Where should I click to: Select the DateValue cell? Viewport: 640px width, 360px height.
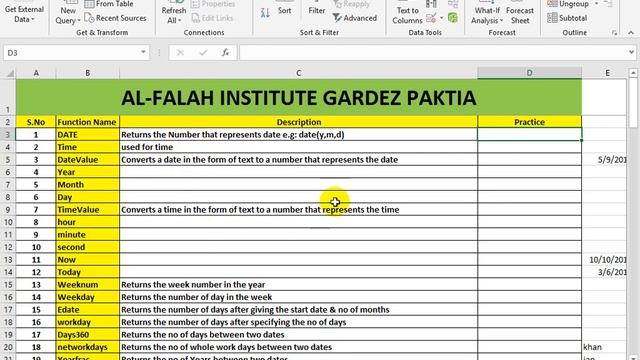[x=87, y=160]
